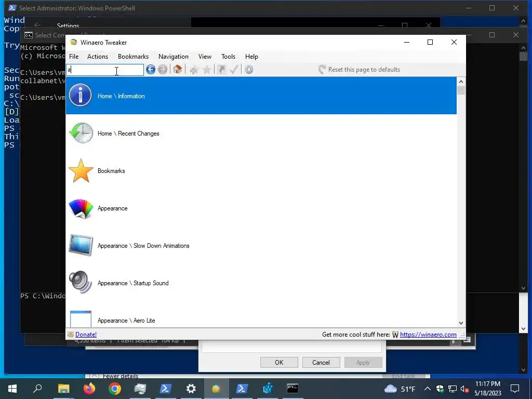Select the Home \ Information blue info icon

pos(81,96)
